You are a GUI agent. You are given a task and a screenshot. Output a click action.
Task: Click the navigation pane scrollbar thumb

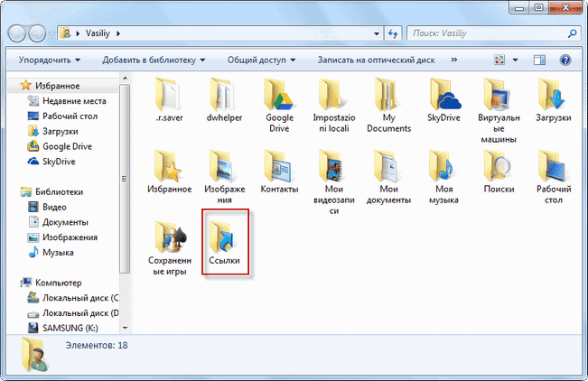click(x=126, y=179)
